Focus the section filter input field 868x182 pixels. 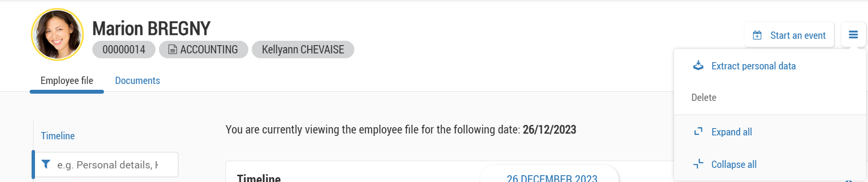(x=106, y=165)
